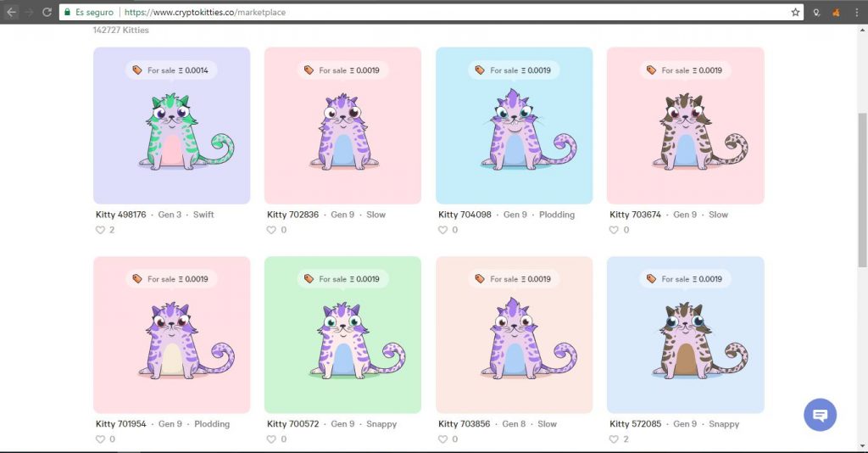Click the sale tag icon on Kitty 572085
The width and height of the screenshot is (868, 453).
coord(652,279)
